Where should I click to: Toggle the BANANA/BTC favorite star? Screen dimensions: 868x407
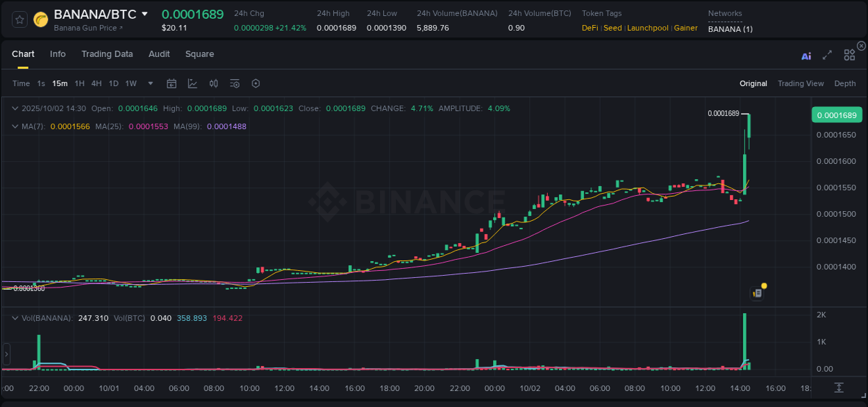point(19,19)
